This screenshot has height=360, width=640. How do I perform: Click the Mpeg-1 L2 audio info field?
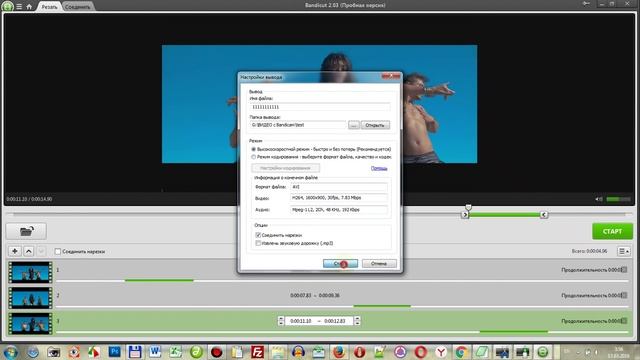[339, 210]
